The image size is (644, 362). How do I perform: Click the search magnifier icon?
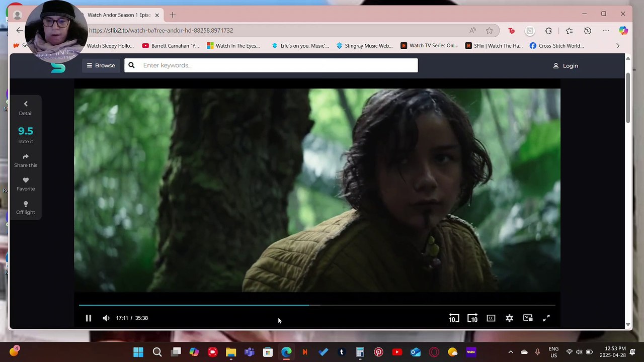[x=131, y=65]
